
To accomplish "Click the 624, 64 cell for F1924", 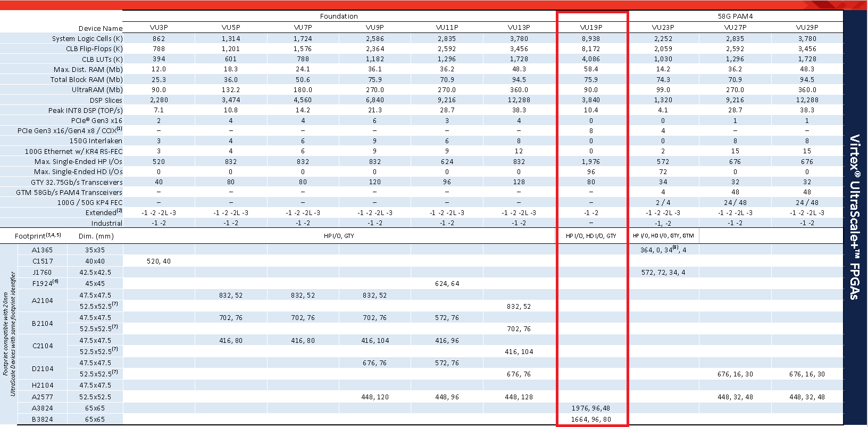I will pos(447,284).
